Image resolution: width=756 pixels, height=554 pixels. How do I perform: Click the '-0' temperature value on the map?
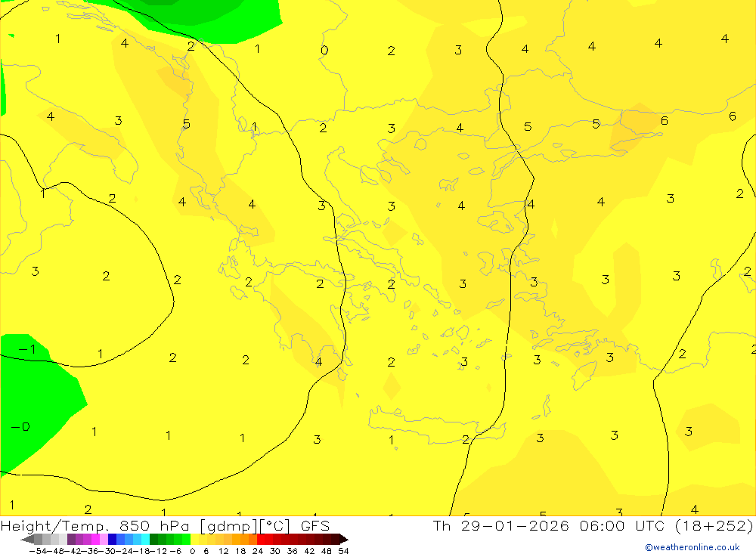pos(20,427)
